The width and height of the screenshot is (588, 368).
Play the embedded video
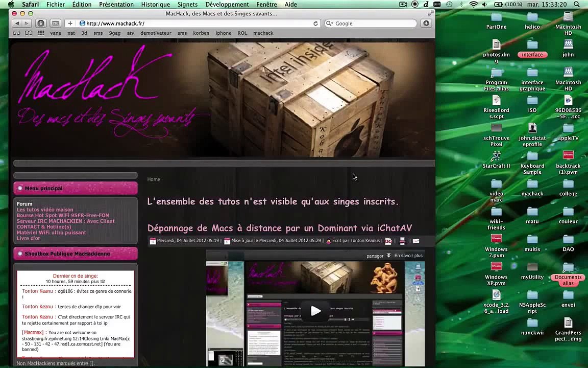(315, 311)
